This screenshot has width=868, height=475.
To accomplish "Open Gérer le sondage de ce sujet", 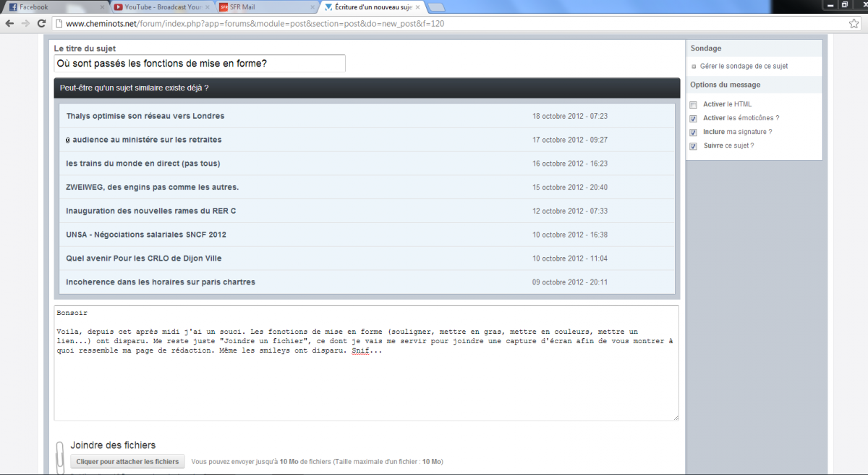I will (x=744, y=66).
